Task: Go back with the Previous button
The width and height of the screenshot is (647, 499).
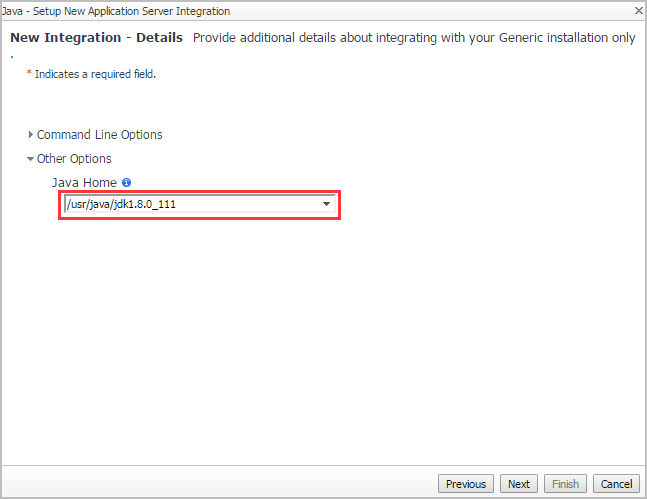Action: click(466, 484)
